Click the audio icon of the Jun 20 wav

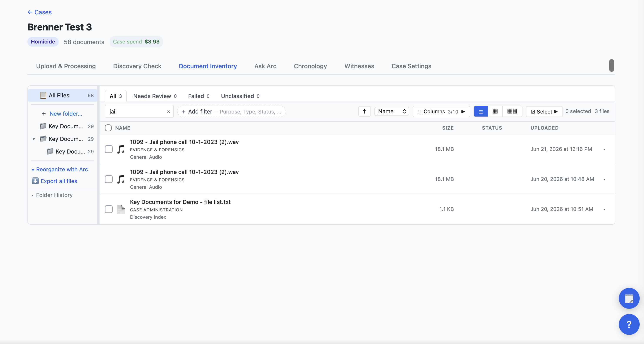tap(121, 179)
